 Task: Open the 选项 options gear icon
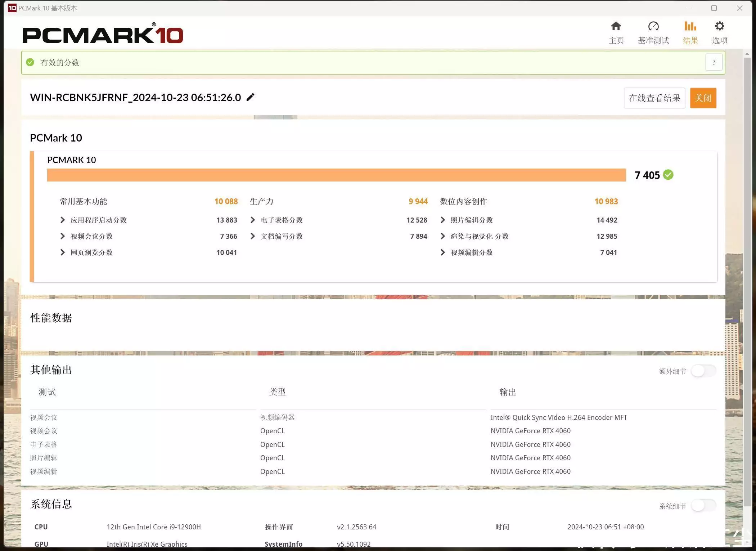pos(720,26)
